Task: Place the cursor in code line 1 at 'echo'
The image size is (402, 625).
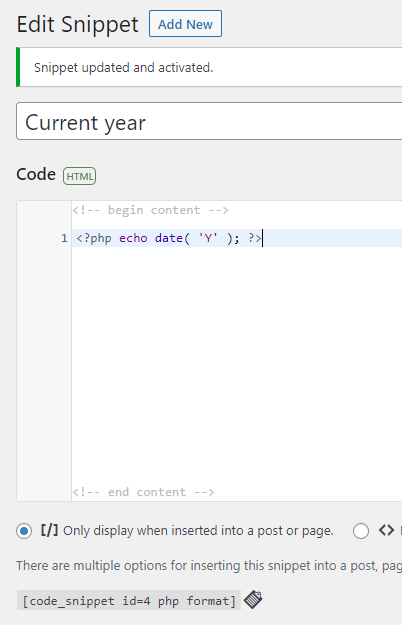Action: (x=133, y=238)
